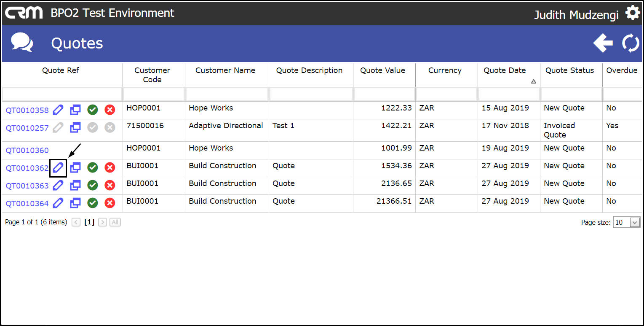The image size is (644, 326).
Task: Accept quote QT0010363 with green checkmark
Action: pyautogui.click(x=93, y=186)
